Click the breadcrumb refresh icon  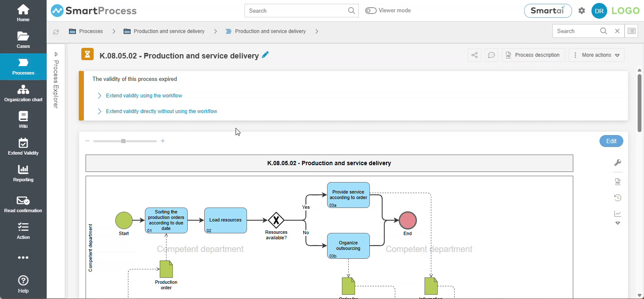(x=56, y=31)
